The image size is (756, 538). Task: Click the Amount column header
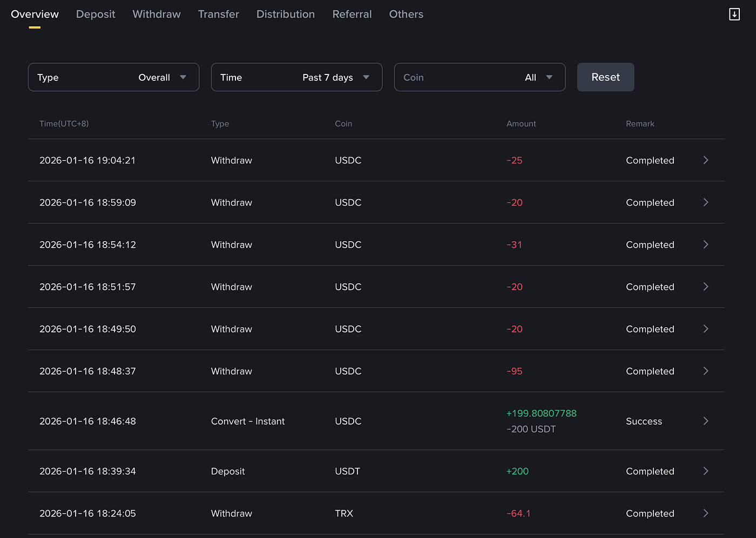521,124
